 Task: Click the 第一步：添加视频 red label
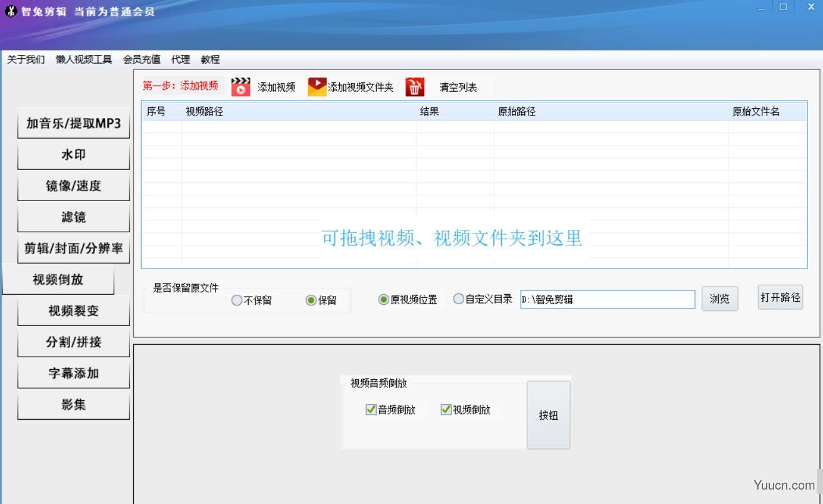pyautogui.click(x=181, y=86)
